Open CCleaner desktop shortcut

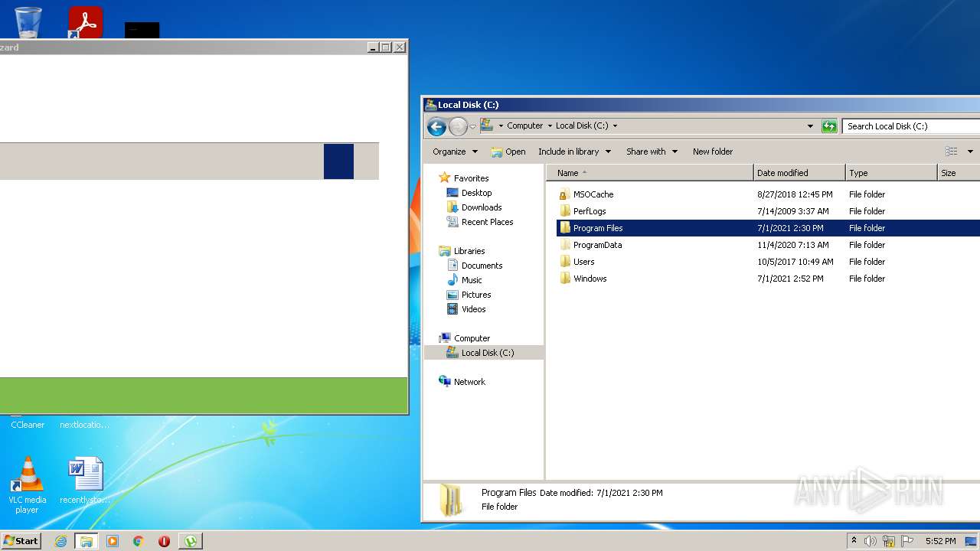[x=28, y=425]
